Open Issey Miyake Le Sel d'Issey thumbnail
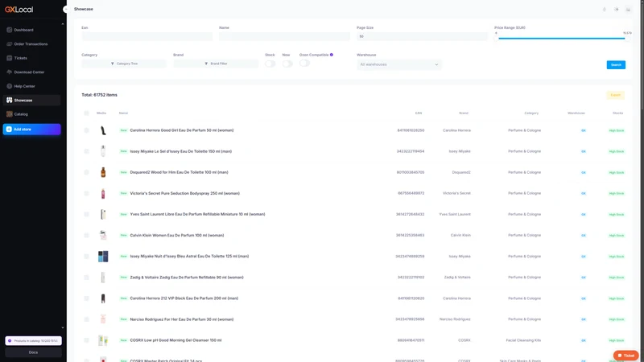 pos(103,151)
